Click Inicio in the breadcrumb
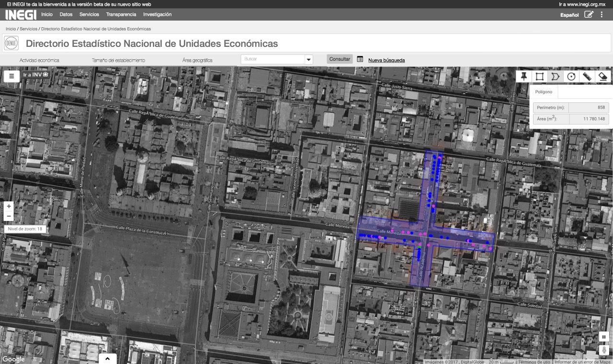This screenshot has width=613, height=364. tap(11, 29)
